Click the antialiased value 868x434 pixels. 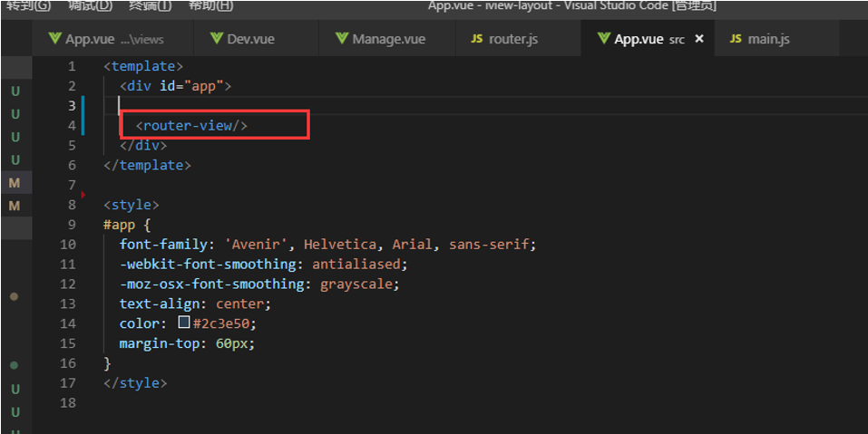tap(356, 265)
